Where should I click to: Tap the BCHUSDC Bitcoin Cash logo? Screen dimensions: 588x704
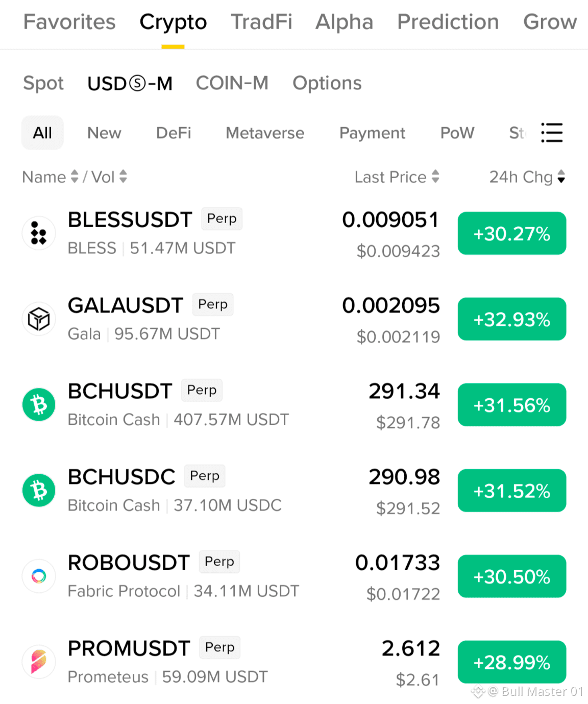pos(39,491)
